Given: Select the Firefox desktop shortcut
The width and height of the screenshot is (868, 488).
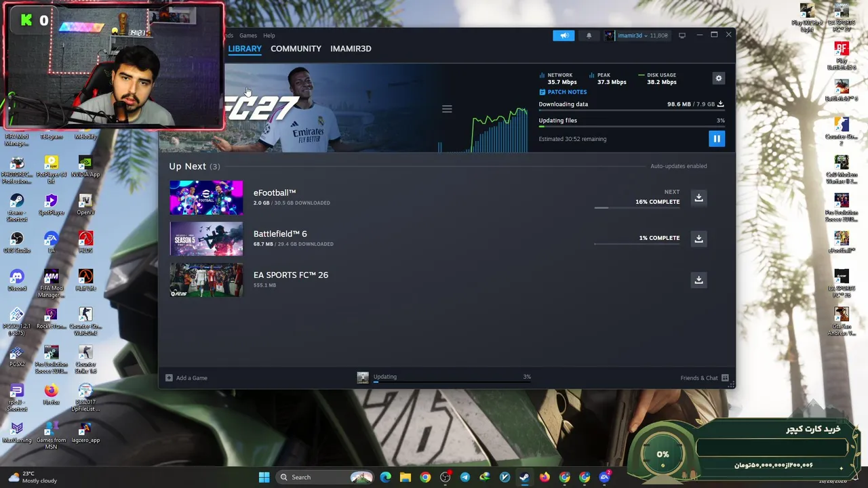Looking at the screenshot, I should coord(51,394).
